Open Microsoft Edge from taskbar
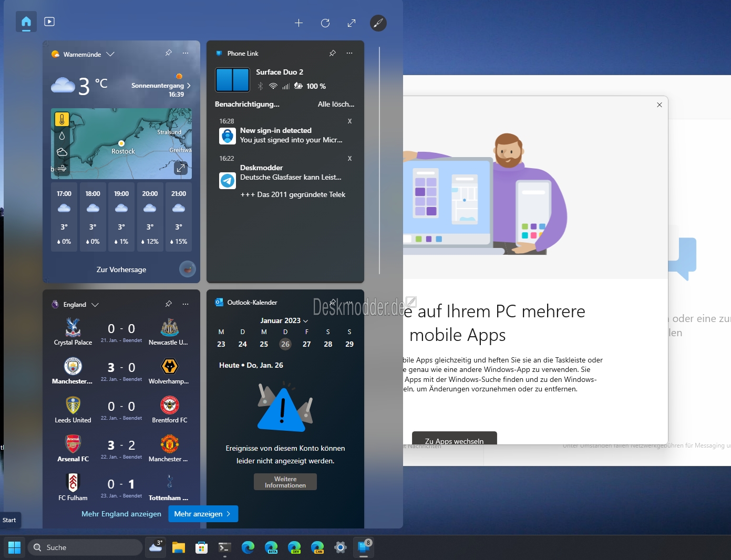This screenshot has height=560, width=731. [248, 547]
